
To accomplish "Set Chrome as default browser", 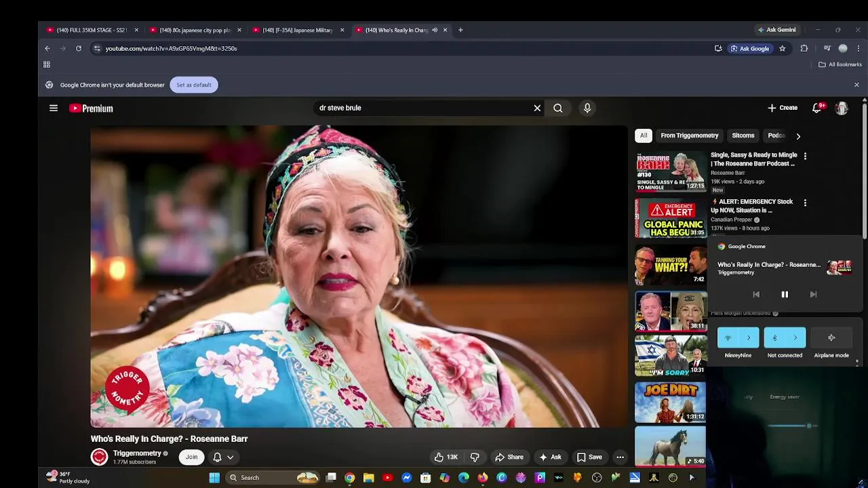I will click(x=194, y=85).
